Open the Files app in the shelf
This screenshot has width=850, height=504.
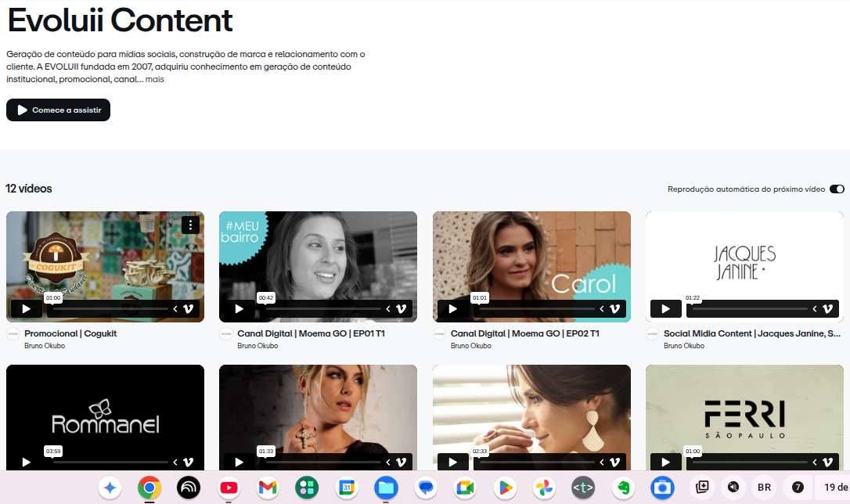coord(386,488)
